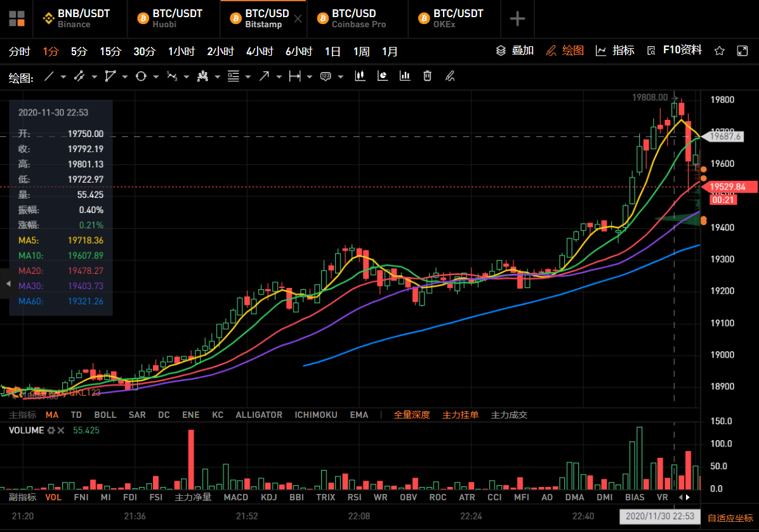Select the 15分 timeframe
This screenshot has height=532, width=759.
tap(110, 51)
